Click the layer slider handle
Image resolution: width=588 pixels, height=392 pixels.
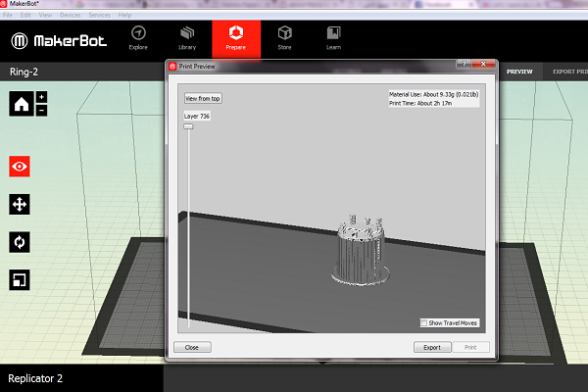[x=188, y=126]
